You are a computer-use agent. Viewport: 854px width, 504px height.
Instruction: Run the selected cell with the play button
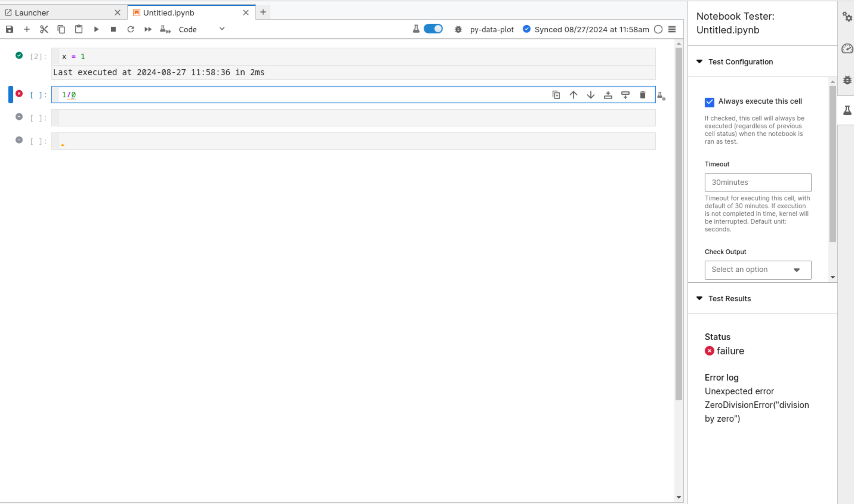[x=96, y=30]
